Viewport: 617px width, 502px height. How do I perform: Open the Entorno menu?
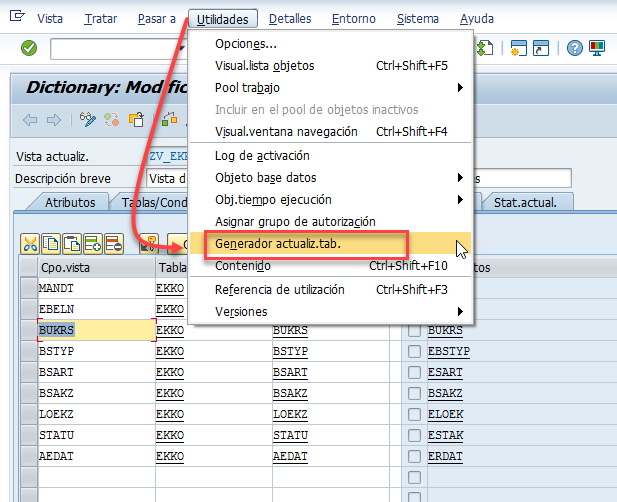353,18
